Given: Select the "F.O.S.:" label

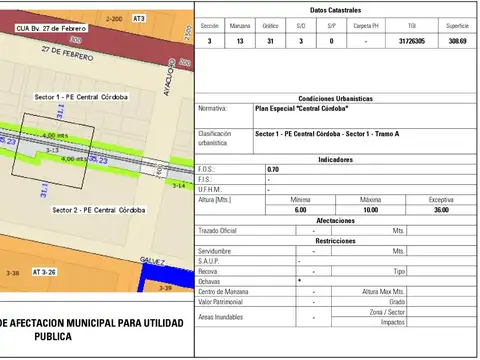Looking at the screenshot, I should click(206, 169).
